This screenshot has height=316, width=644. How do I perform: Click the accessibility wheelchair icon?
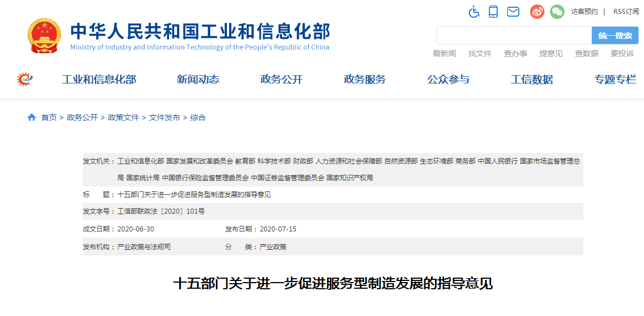pyautogui.click(x=474, y=12)
